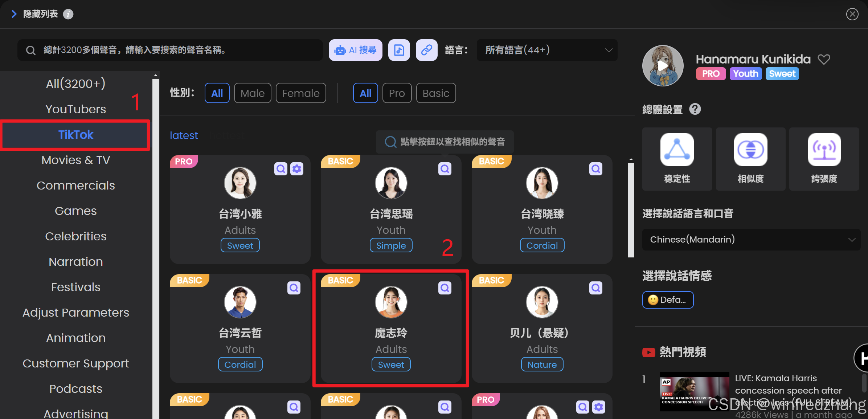Open the Podcasts category

[76, 389]
